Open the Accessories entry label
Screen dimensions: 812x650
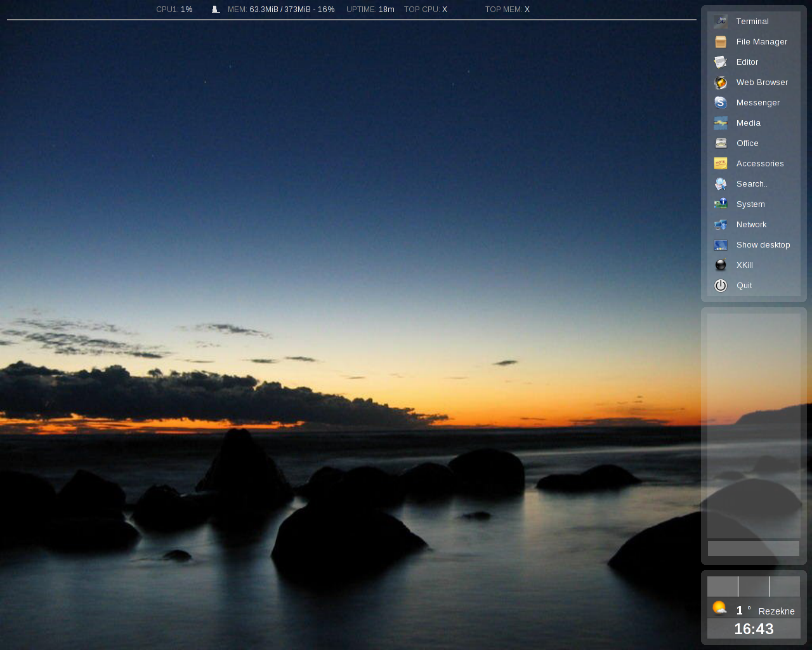click(x=760, y=164)
